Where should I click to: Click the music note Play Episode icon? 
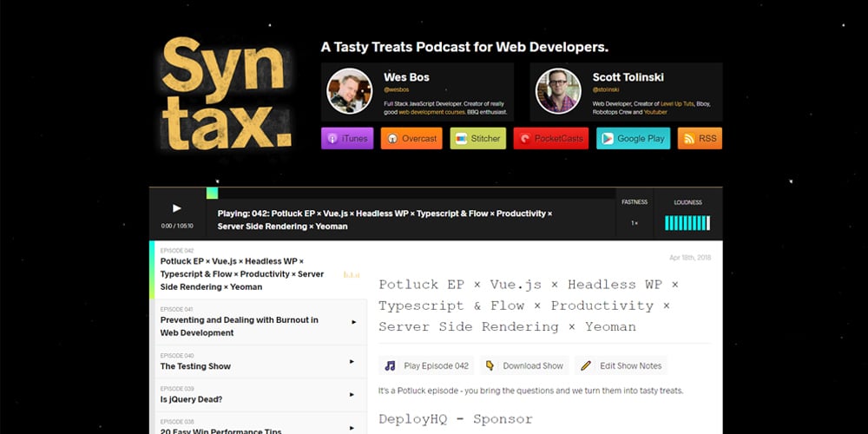tap(391, 365)
